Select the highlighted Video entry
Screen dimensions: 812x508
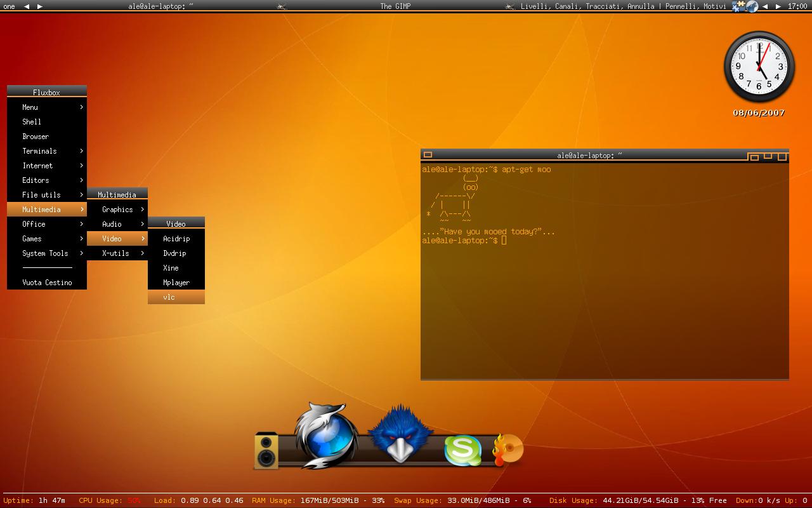(117, 239)
